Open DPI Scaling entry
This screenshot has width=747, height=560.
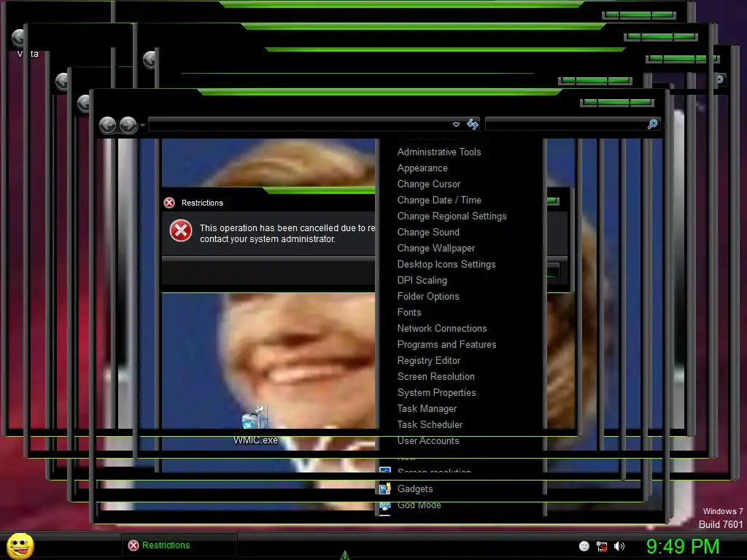tap(422, 280)
